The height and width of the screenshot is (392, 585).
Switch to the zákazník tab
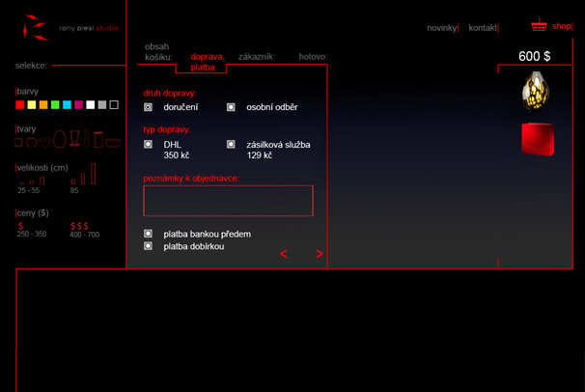[x=256, y=57]
